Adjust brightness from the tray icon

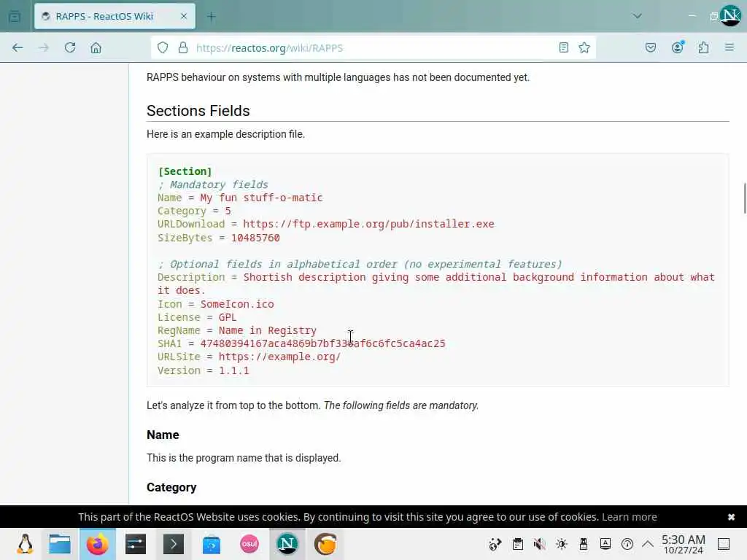click(x=562, y=544)
